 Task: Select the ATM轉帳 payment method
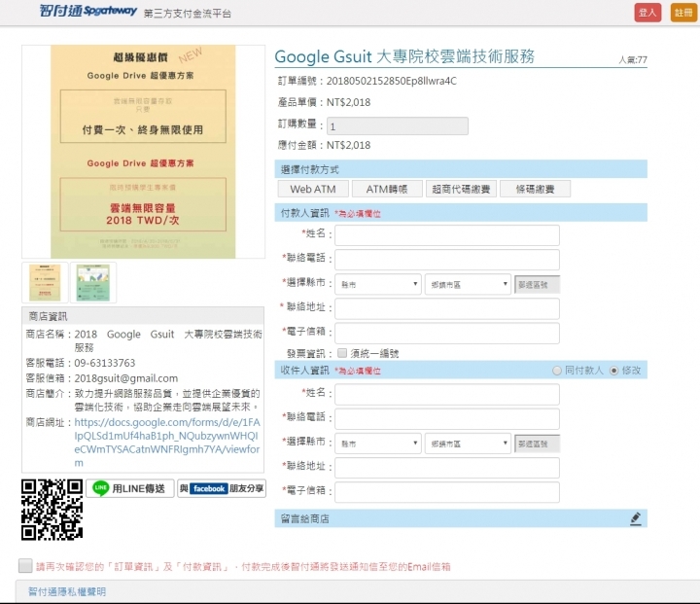pyautogui.click(x=387, y=189)
